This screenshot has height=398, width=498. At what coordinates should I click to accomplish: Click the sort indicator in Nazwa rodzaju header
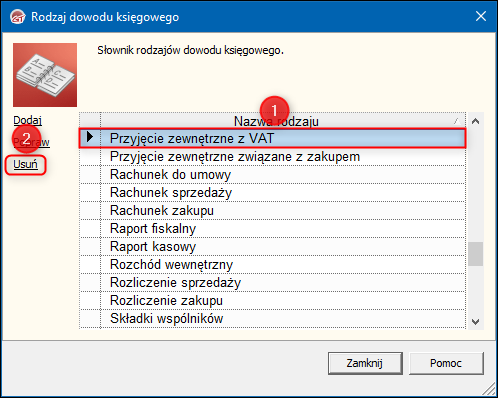[x=457, y=121]
